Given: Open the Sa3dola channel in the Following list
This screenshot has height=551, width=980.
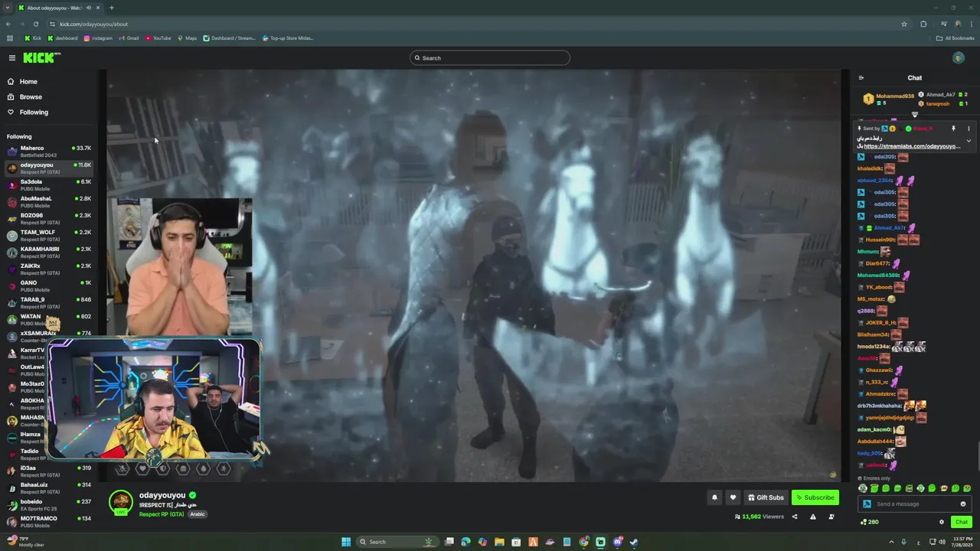Looking at the screenshot, I should [47, 185].
